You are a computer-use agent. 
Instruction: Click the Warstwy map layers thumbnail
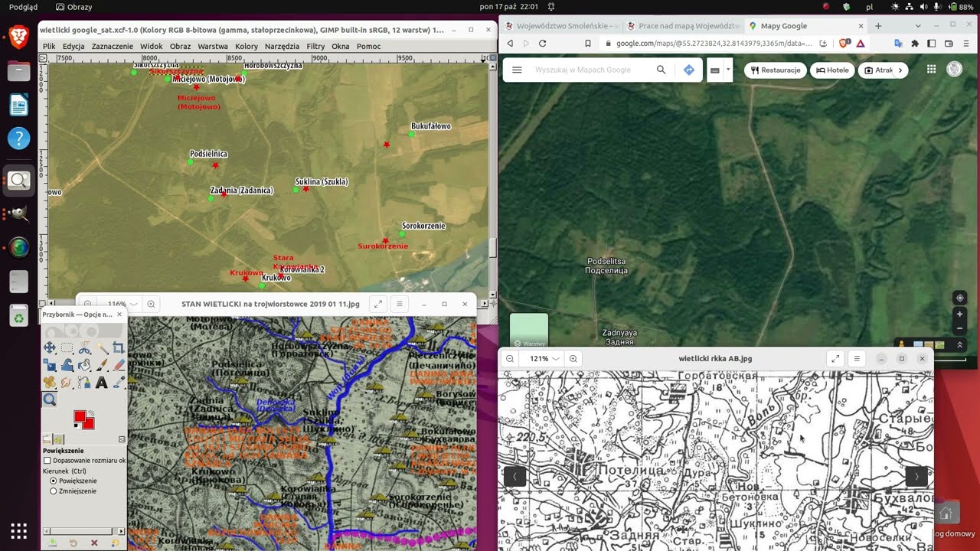[x=529, y=331]
